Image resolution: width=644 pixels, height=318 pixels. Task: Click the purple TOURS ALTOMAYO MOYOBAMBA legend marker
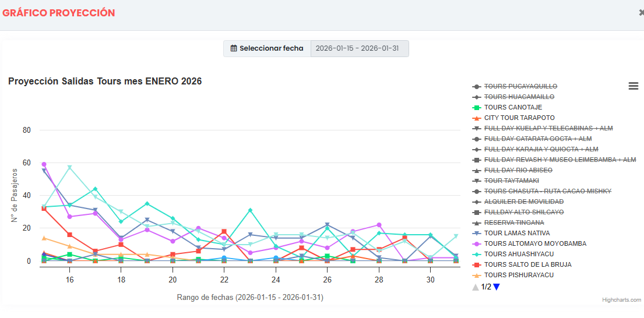pos(476,243)
